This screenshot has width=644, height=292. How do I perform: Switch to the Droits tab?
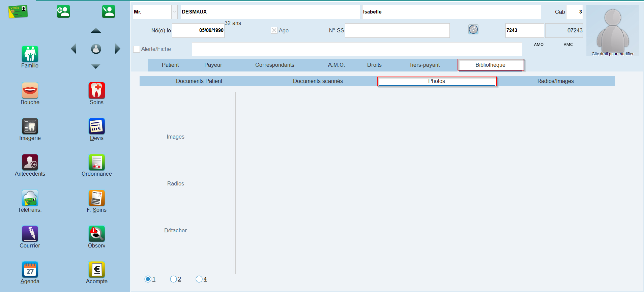pyautogui.click(x=374, y=65)
